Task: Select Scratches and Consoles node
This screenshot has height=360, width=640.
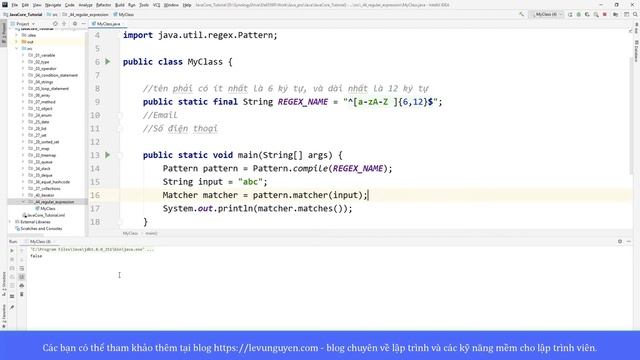Action: pos(39,229)
